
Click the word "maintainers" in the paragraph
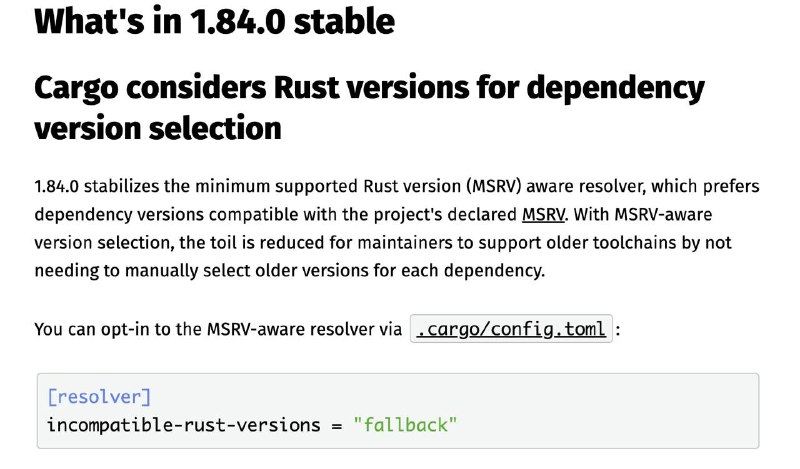click(x=405, y=242)
